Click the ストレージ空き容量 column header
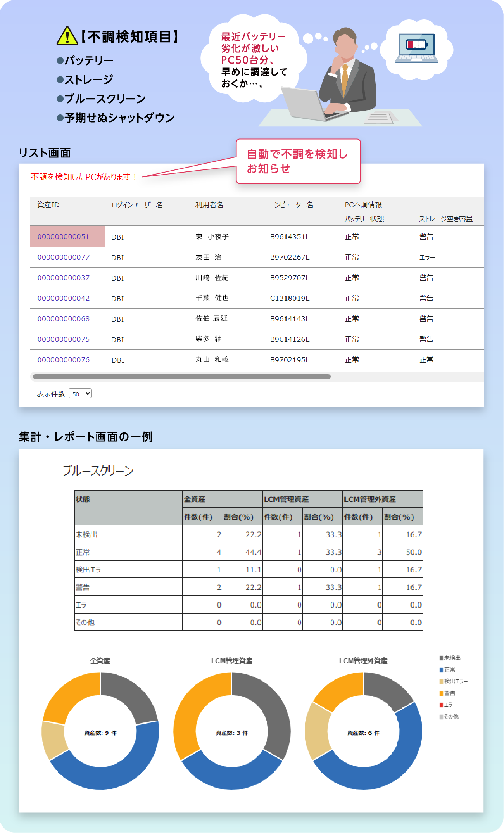504x833 pixels. (446, 219)
